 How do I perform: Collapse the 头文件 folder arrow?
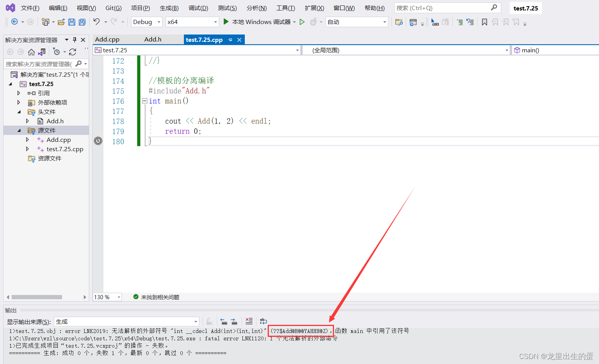click(19, 112)
